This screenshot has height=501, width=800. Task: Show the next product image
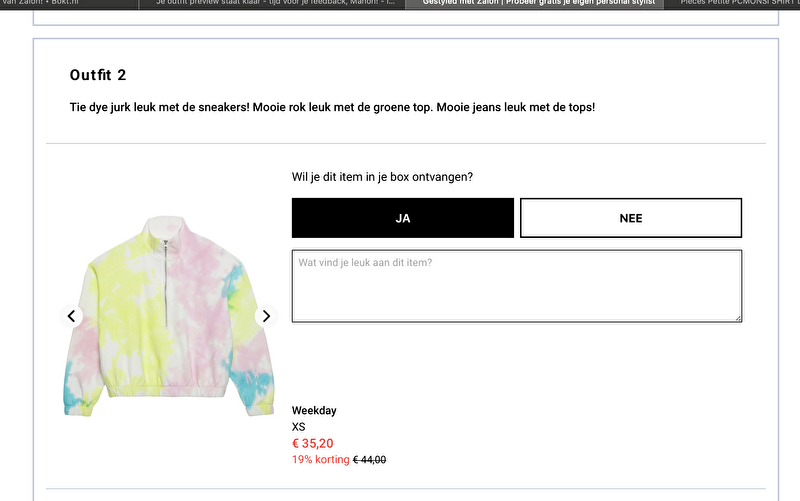[266, 316]
